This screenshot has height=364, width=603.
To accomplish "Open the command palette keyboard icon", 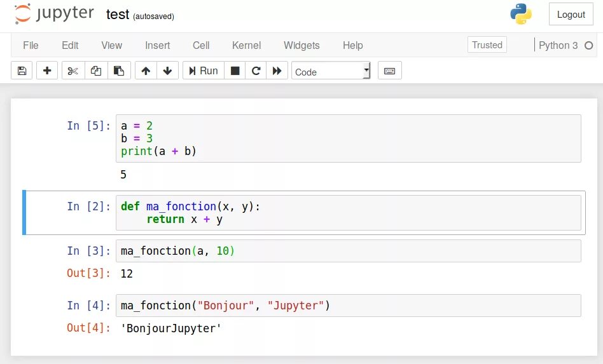I will (389, 71).
